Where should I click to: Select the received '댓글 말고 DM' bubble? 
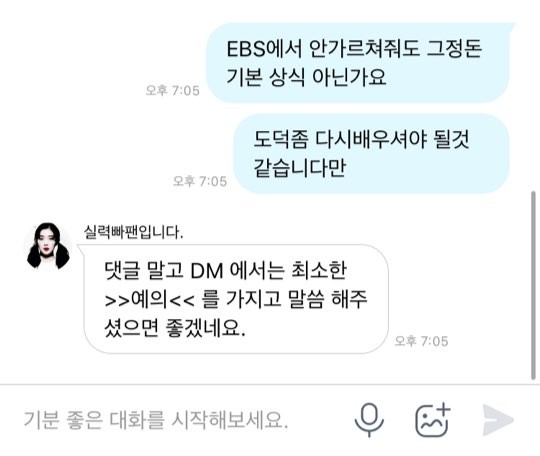236,299
